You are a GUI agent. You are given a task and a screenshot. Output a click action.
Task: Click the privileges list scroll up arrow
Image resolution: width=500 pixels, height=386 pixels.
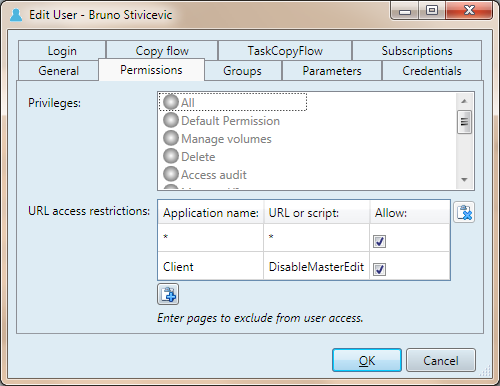(464, 101)
